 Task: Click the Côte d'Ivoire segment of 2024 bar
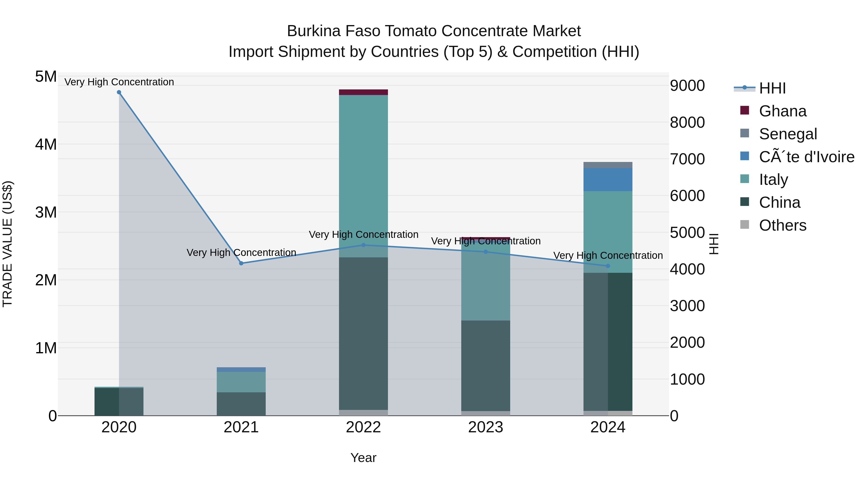point(608,180)
